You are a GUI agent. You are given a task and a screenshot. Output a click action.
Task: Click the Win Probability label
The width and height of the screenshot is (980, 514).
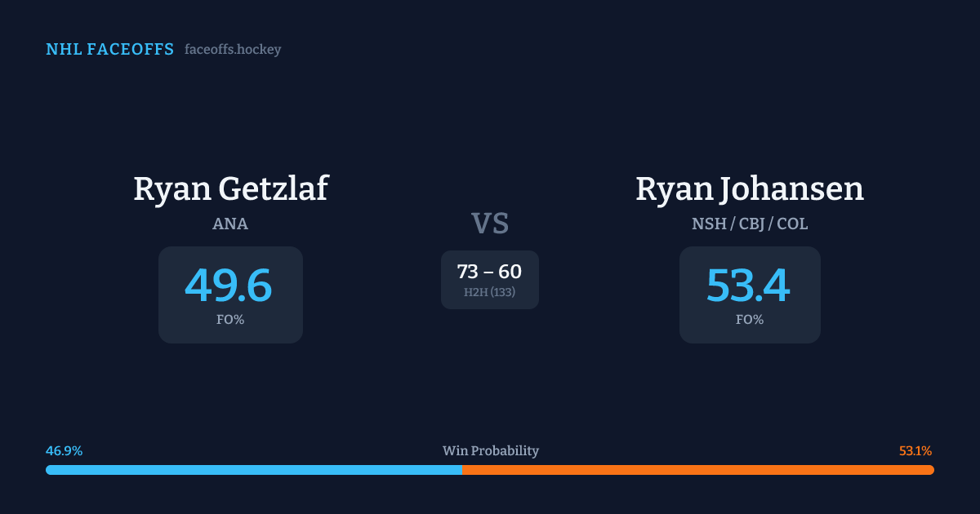click(490, 451)
